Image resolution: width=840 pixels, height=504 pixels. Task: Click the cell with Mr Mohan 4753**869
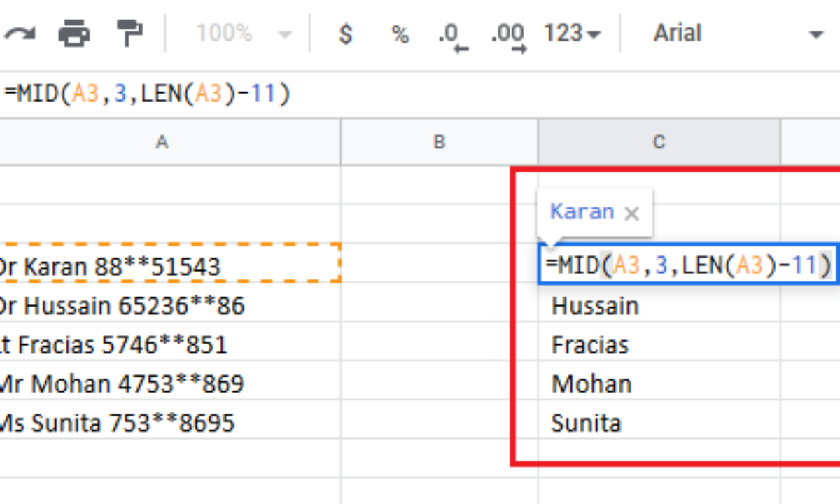tap(168, 384)
